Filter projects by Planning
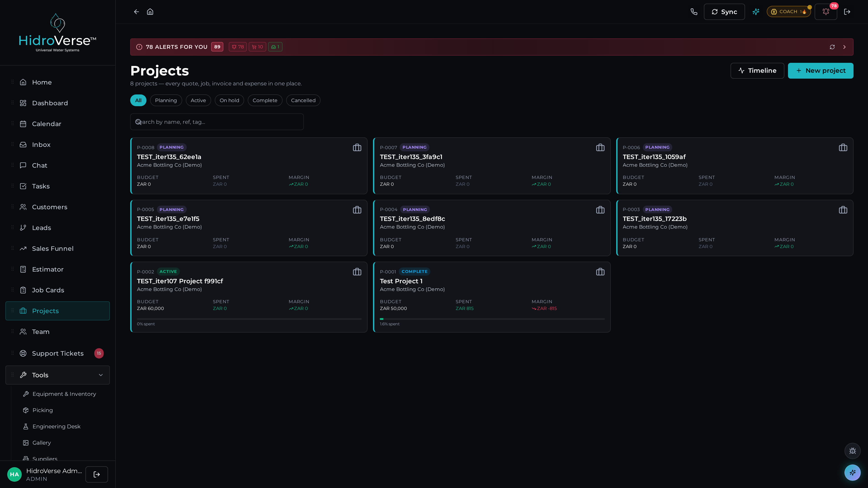This screenshot has height=488, width=868. (x=166, y=100)
